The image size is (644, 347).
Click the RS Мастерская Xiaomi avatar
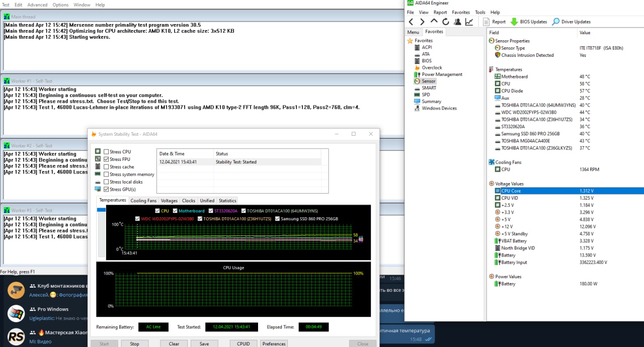[x=16, y=336]
